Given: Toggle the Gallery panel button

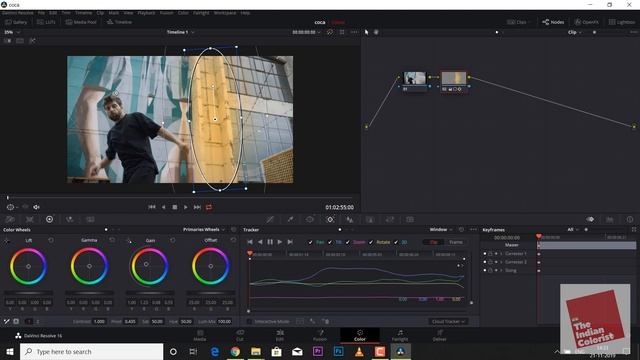Looking at the screenshot, I should tap(16, 22).
